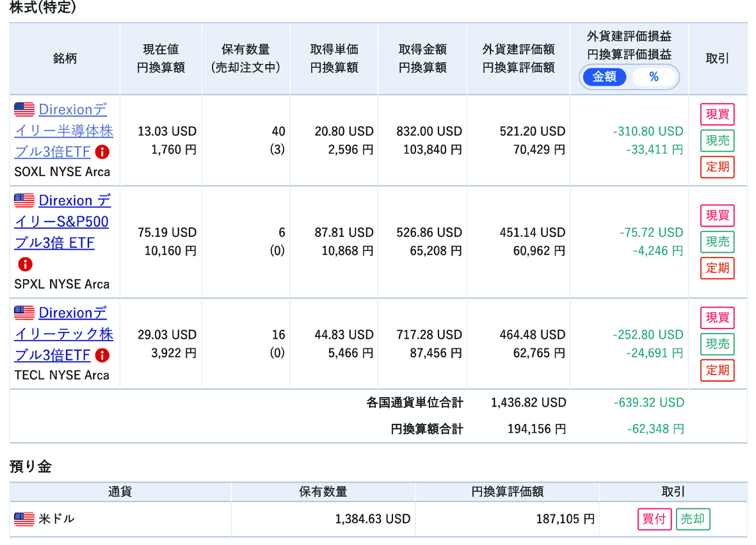Screen dimensions: 756x545
Task: Click the red info icon beside SOXL name
Action: (x=102, y=152)
